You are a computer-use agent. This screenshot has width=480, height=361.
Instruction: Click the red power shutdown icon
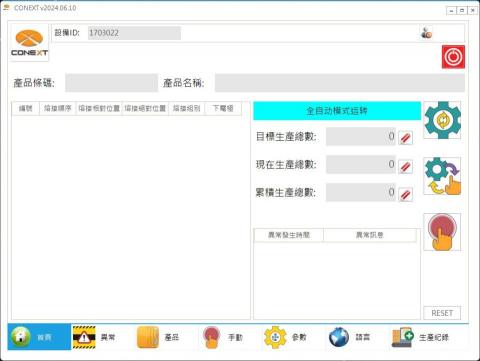tap(453, 57)
